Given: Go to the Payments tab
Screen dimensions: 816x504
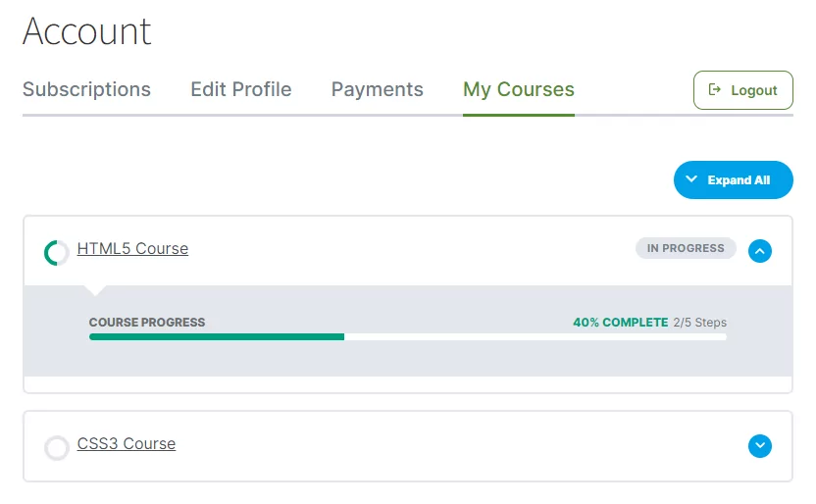Looking at the screenshot, I should (x=377, y=89).
